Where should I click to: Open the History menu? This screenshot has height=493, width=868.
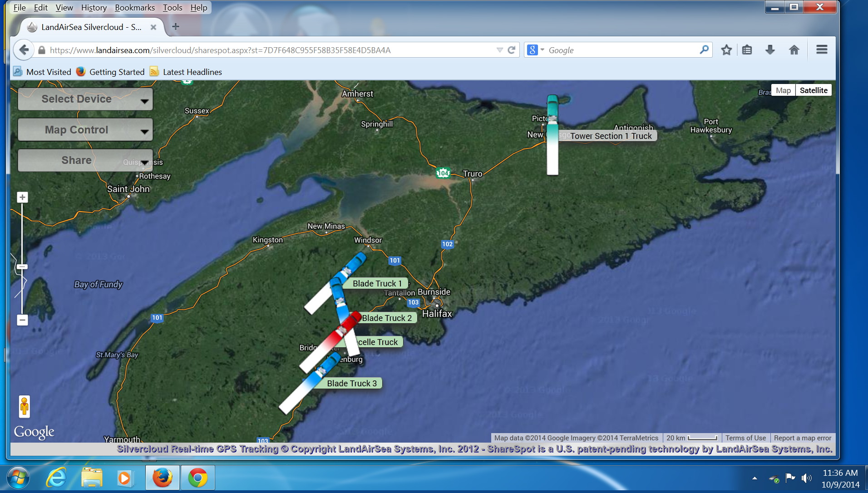pyautogui.click(x=94, y=8)
